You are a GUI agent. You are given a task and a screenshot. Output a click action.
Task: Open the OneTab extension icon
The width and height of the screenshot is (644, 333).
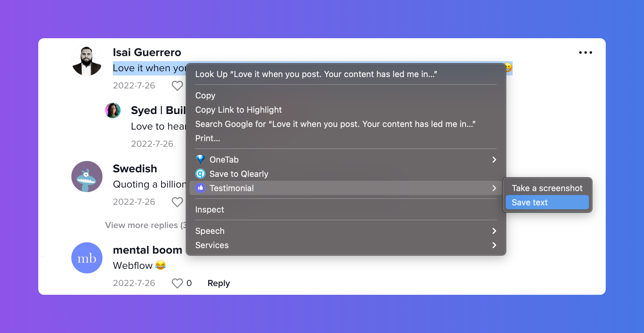(200, 159)
